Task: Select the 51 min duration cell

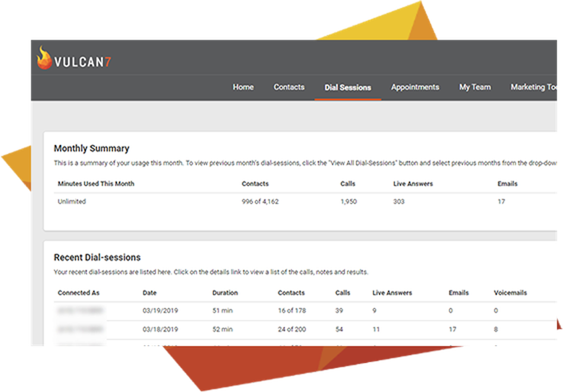Action: tap(222, 310)
